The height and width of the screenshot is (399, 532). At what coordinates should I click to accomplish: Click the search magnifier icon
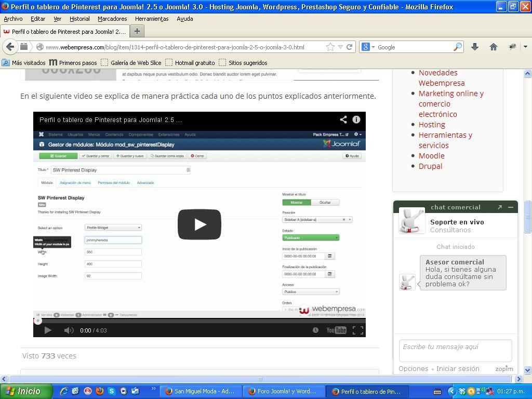click(x=458, y=47)
